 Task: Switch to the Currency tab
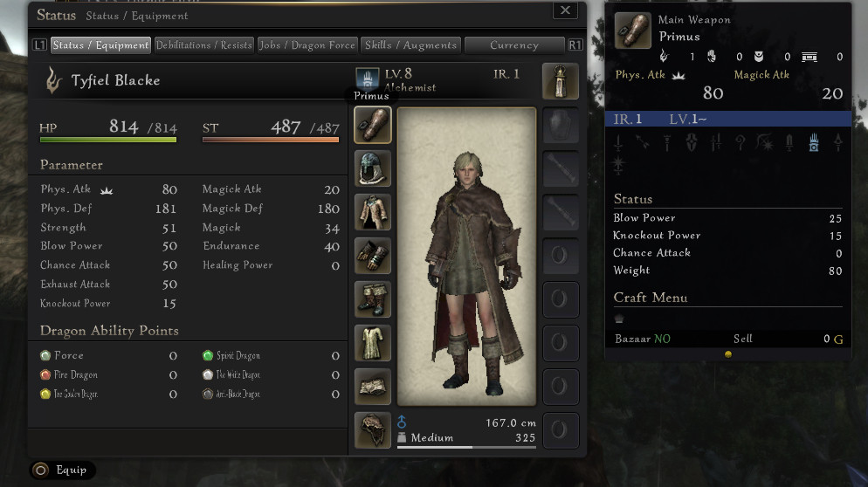coord(514,45)
